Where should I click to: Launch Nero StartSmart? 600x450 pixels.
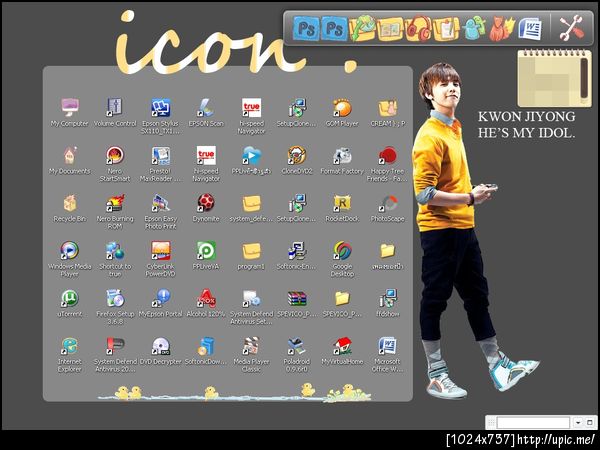point(115,163)
